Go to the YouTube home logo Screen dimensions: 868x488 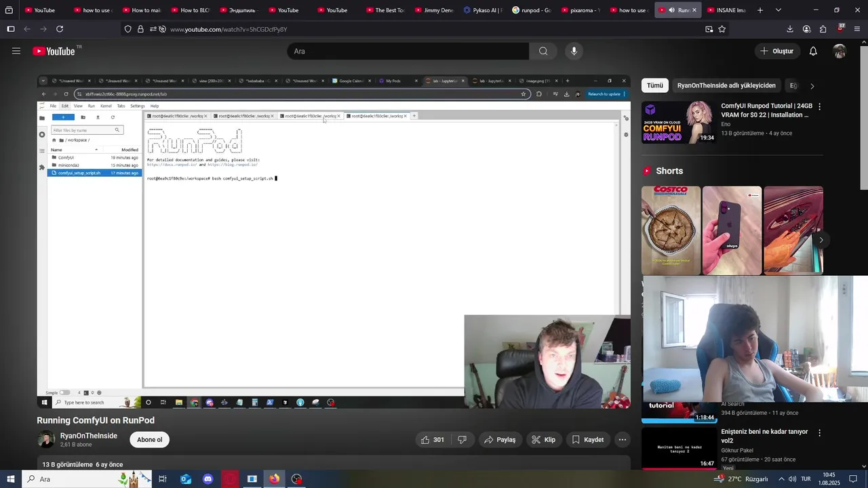(54, 51)
